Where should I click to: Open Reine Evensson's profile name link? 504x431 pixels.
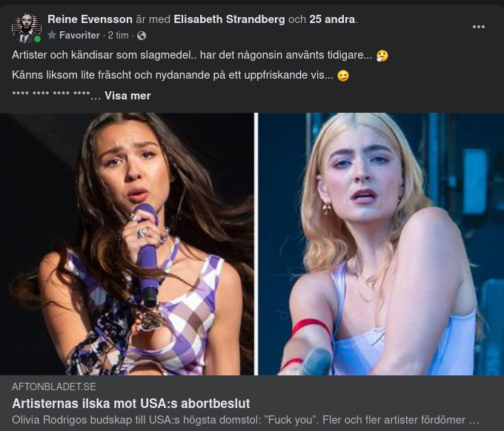click(90, 19)
